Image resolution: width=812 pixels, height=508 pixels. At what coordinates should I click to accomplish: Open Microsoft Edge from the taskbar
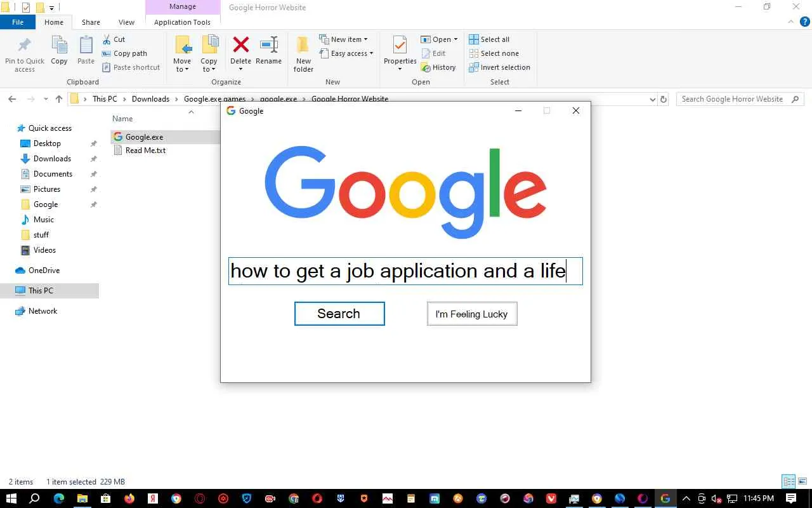pos(59,498)
